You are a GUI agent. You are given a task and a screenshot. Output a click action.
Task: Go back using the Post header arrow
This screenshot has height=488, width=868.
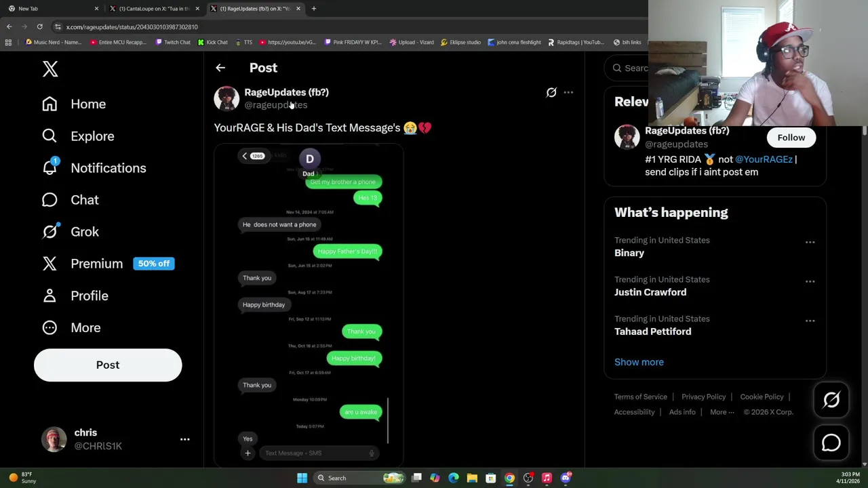(220, 68)
